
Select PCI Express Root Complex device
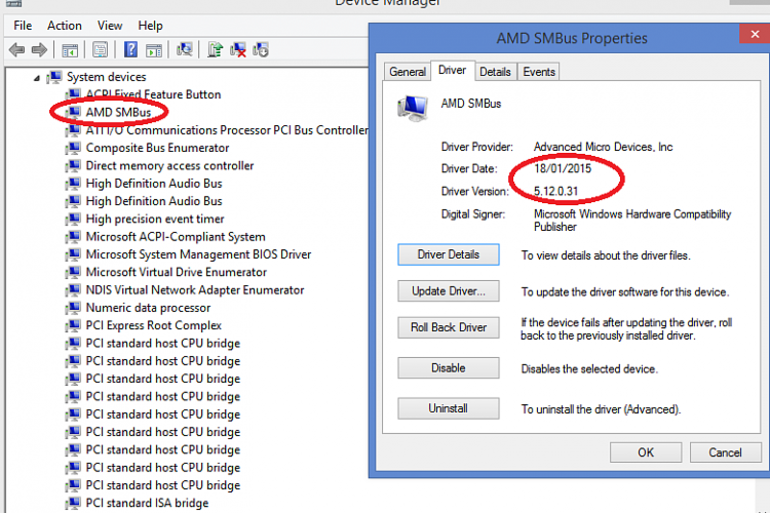pyautogui.click(x=153, y=325)
